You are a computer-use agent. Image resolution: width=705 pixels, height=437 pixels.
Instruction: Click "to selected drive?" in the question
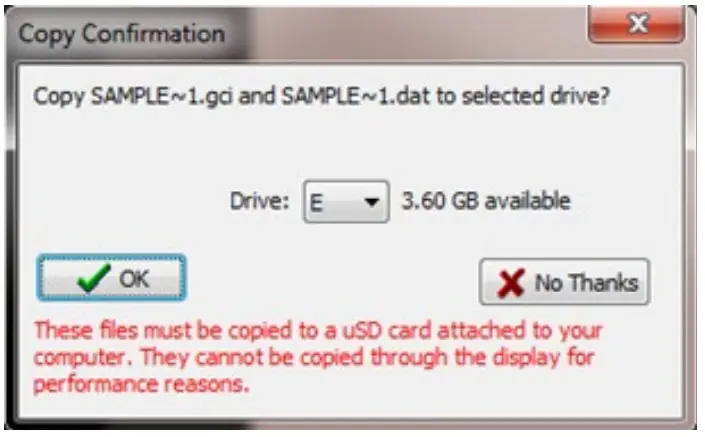coord(522,96)
